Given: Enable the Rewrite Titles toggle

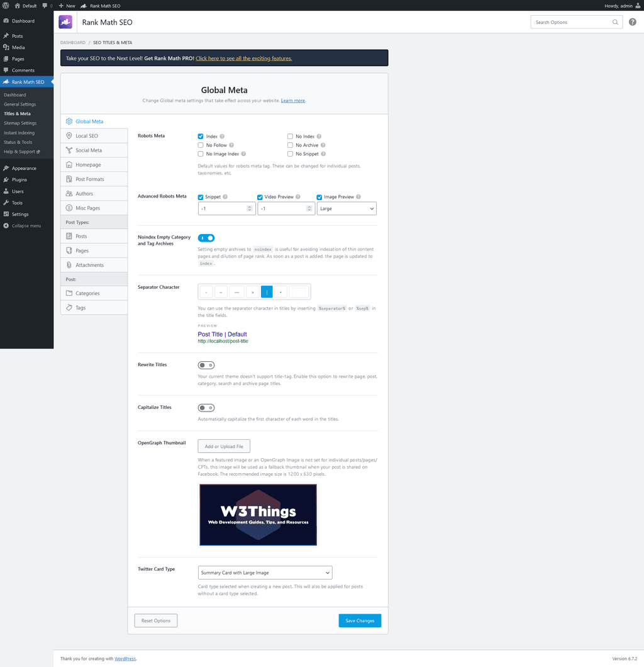Looking at the screenshot, I should click(206, 365).
